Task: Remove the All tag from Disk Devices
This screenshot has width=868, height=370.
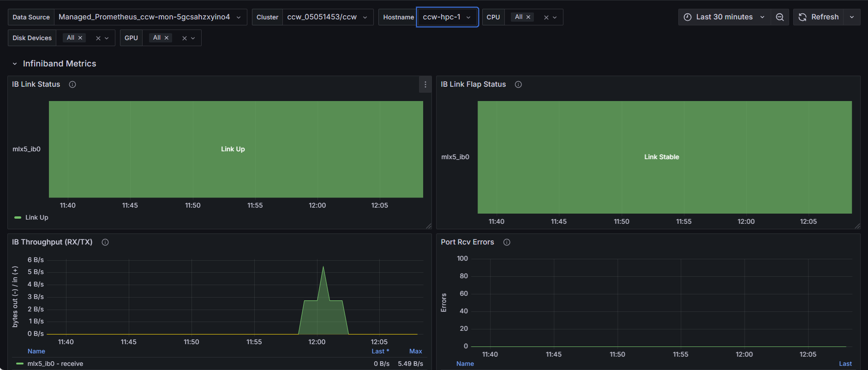Action: click(80, 38)
